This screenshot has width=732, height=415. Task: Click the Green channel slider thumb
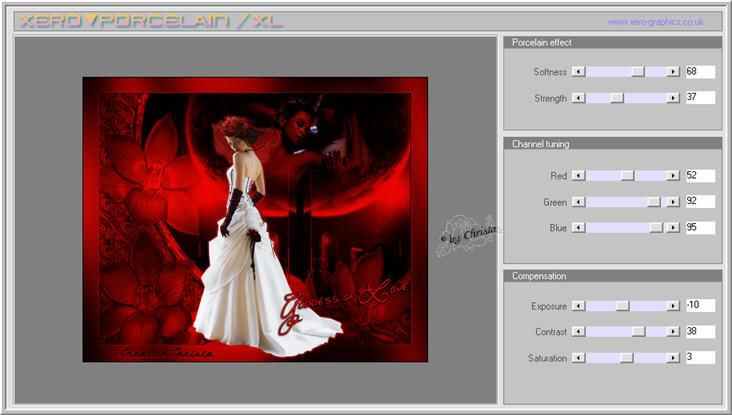pyautogui.click(x=654, y=202)
